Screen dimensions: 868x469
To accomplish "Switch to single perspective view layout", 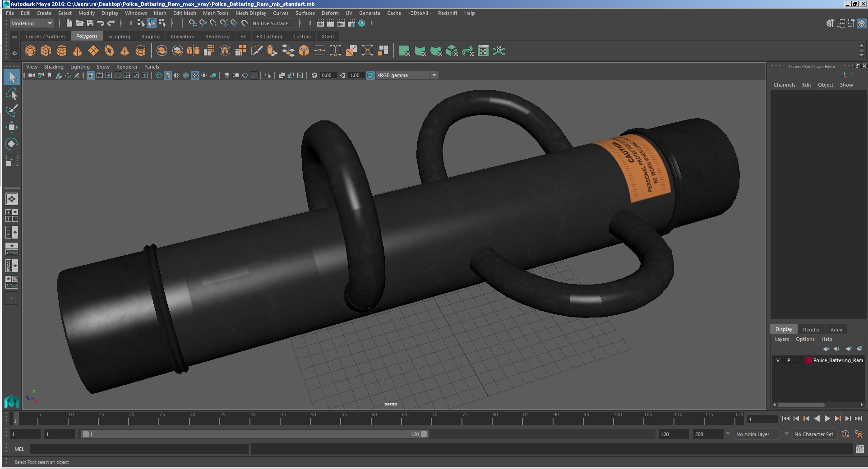I will coord(12,199).
